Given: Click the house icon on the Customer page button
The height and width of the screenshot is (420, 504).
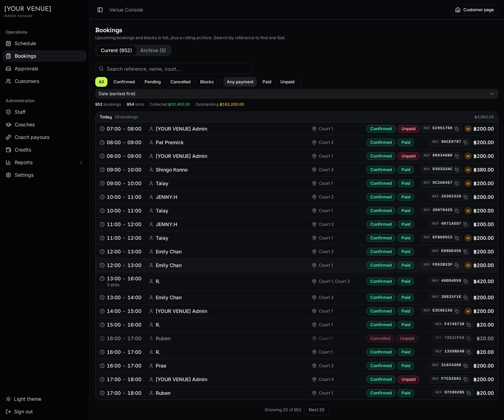Looking at the screenshot, I should 458,10.
